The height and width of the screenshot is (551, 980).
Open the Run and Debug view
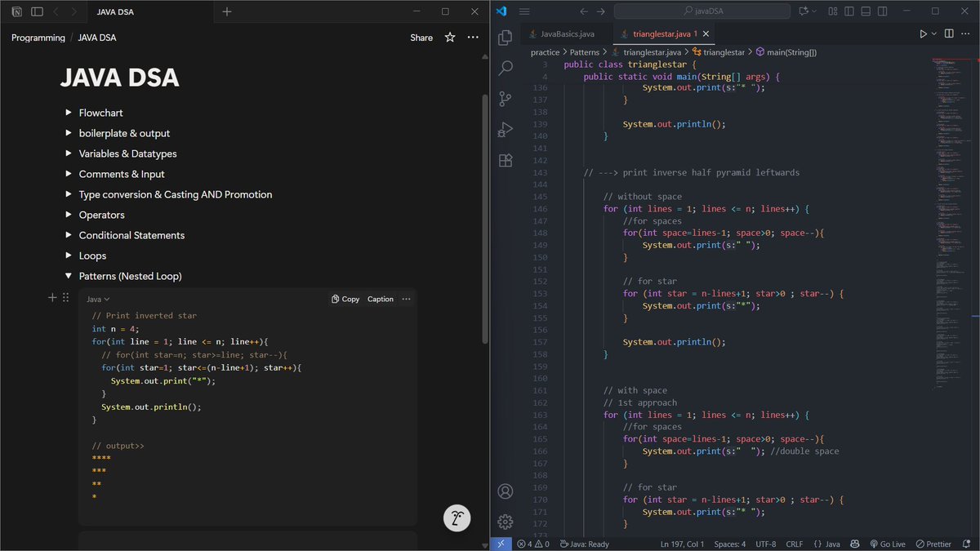tap(506, 129)
